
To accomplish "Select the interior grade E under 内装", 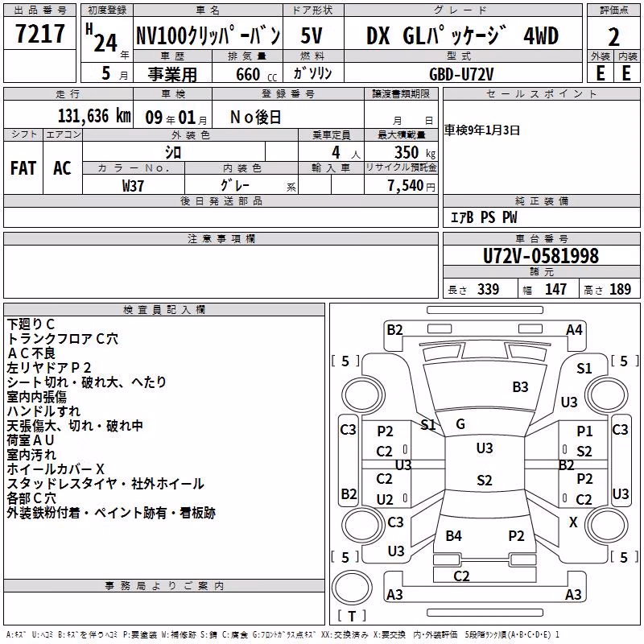I will 626,73.
